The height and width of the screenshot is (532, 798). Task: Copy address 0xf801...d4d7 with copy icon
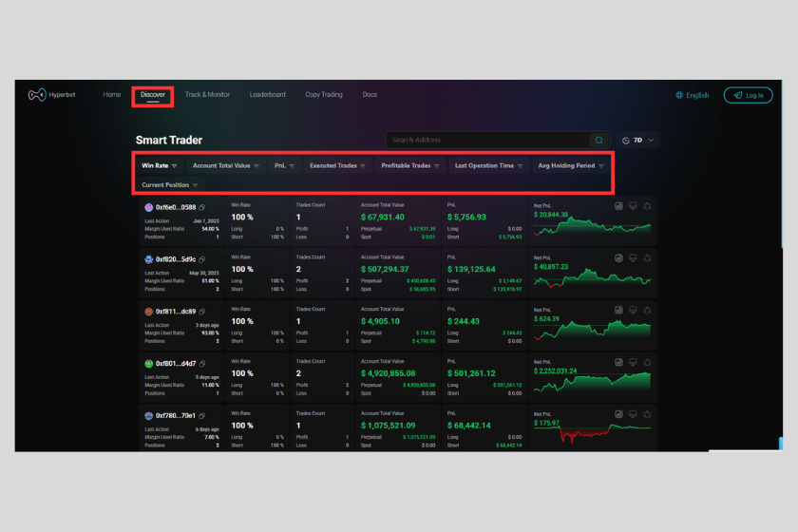click(x=202, y=364)
